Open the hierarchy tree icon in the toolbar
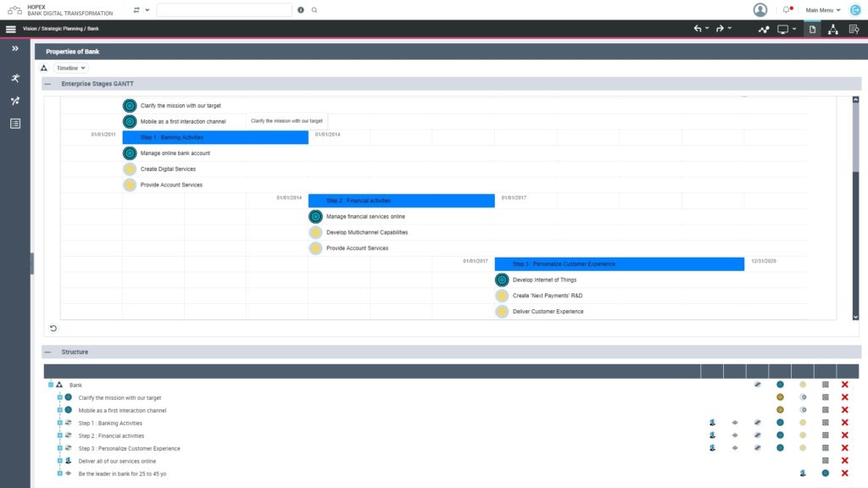 [832, 28]
